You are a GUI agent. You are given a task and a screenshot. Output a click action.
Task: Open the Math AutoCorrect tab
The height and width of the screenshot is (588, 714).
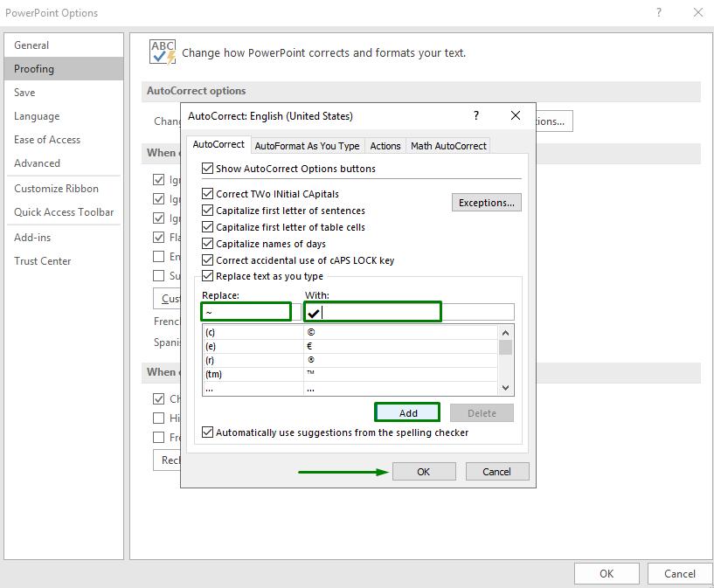[448, 145]
